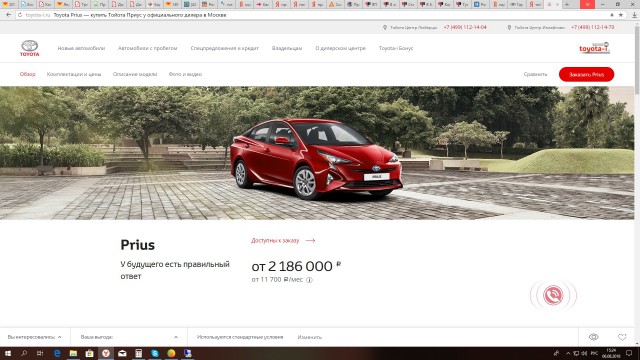Click Используются стандартные условия text
Viewport: 640px width, 360px height.
point(240,337)
